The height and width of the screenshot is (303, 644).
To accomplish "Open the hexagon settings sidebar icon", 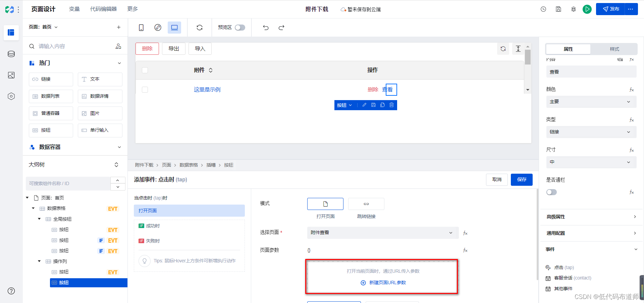I will click(11, 96).
